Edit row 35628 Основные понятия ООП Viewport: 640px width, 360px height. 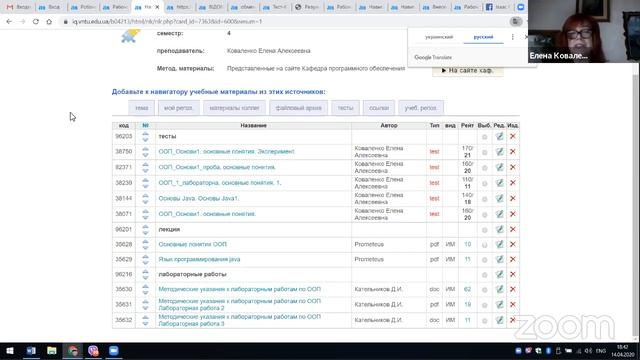(500, 244)
